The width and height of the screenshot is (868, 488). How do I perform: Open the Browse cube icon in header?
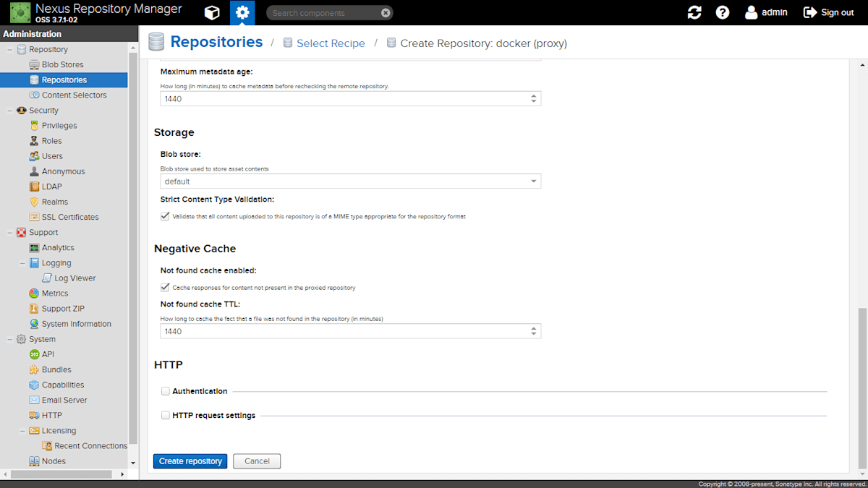(x=212, y=12)
